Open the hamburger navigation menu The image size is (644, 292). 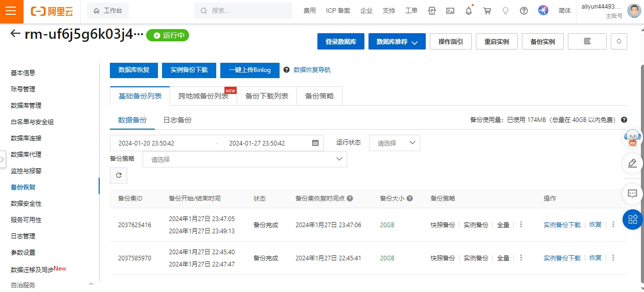(x=11, y=11)
